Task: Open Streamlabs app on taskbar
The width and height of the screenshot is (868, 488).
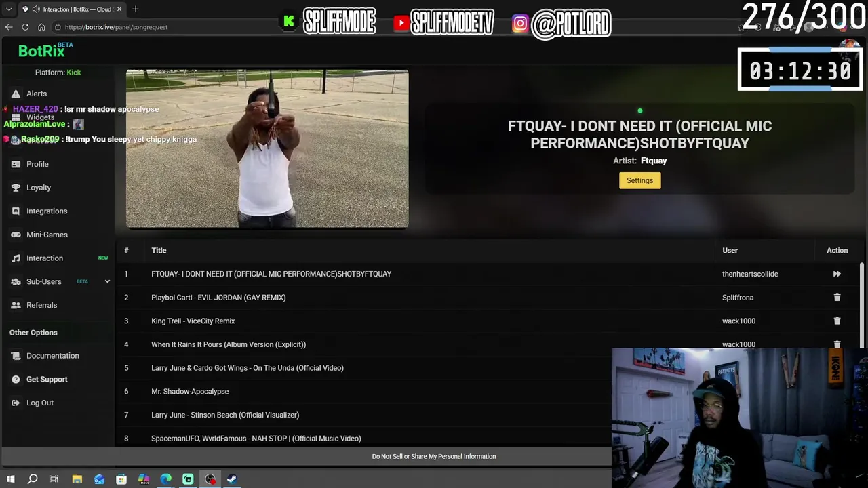Action: tap(188, 479)
